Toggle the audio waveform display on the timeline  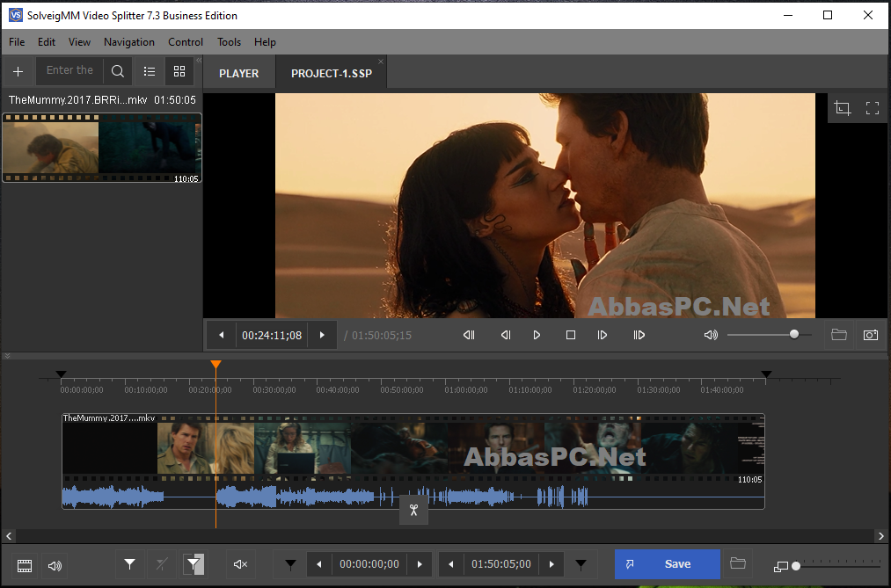55,565
